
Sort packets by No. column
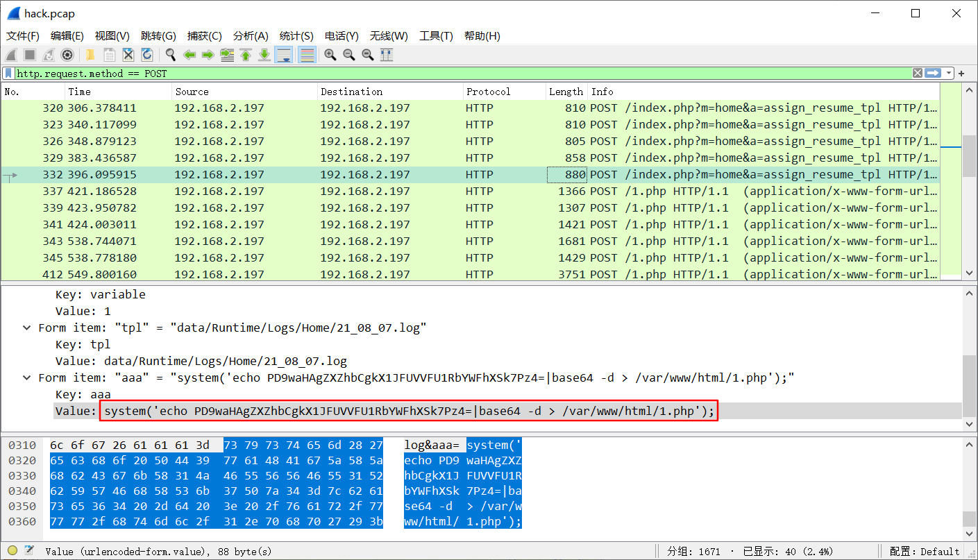pyautogui.click(x=33, y=92)
